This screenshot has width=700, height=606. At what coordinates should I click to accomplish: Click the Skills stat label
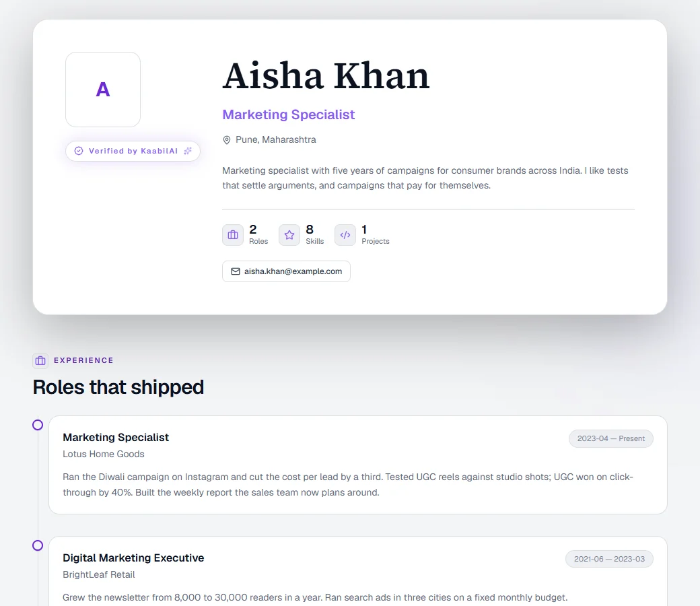click(315, 241)
